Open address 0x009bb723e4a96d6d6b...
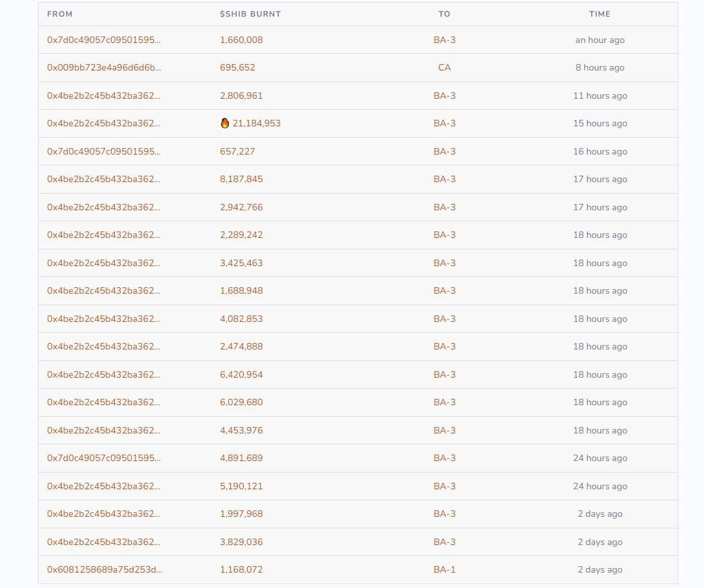The width and height of the screenshot is (704, 588). pyautogui.click(x=104, y=67)
